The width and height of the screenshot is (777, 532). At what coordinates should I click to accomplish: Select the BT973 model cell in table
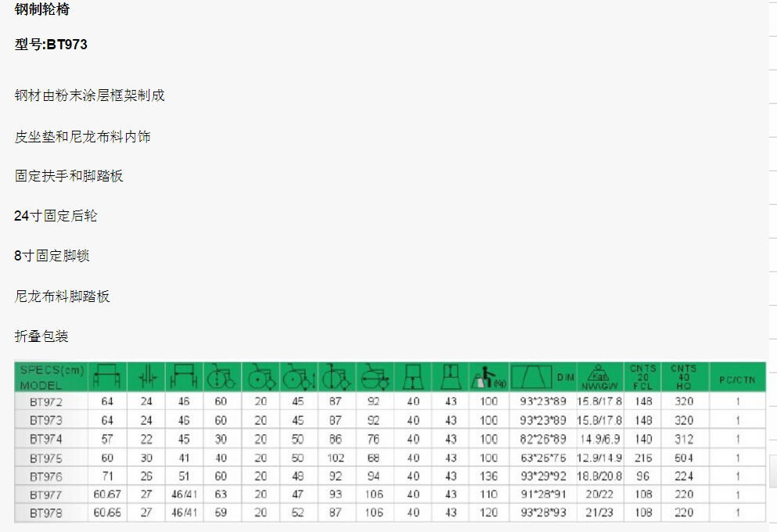[x=46, y=420]
